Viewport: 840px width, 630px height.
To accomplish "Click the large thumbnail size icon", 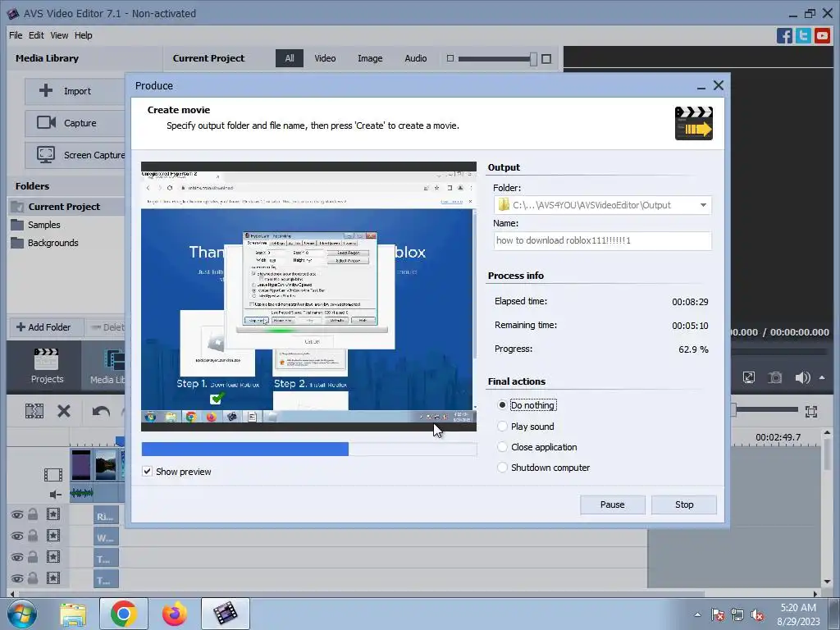I will (x=546, y=59).
